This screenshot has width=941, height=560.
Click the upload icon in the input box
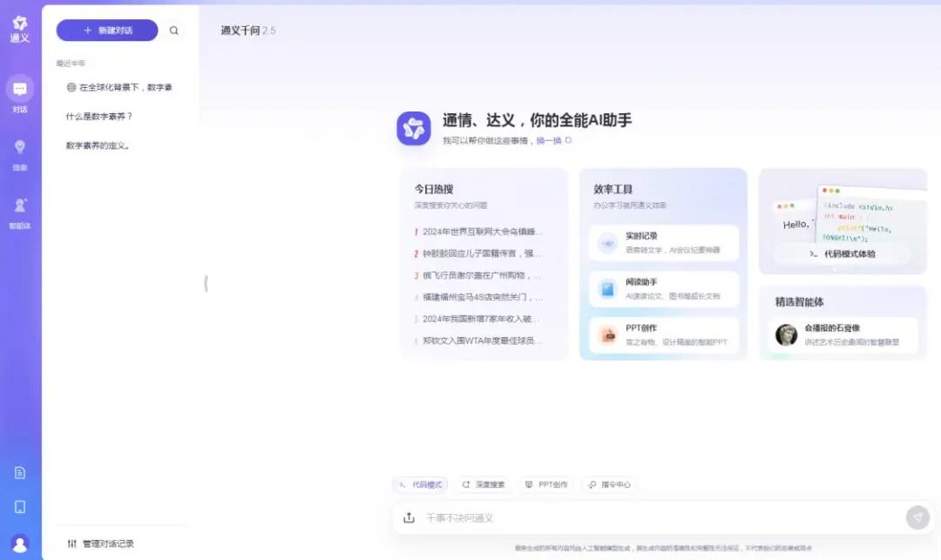(x=409, y=517)
